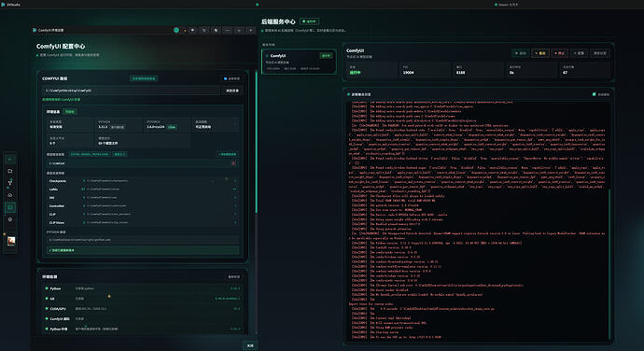Click the refresh icon in ComfyUI config title bar

point(204,30)
